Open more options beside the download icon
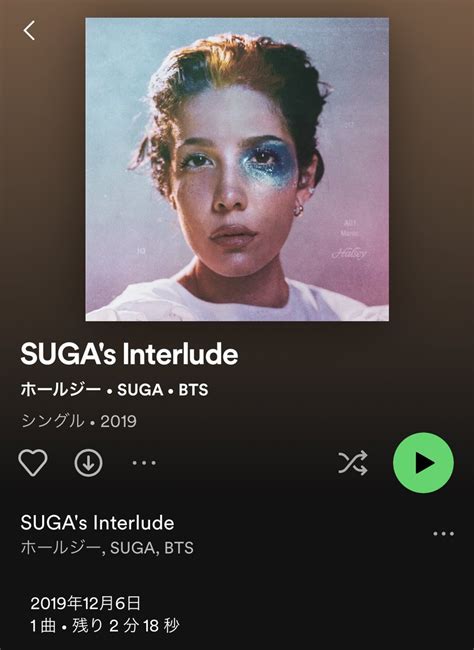This screenshot has height=650, width=474. pyautogui.click(x=144, y=463)
